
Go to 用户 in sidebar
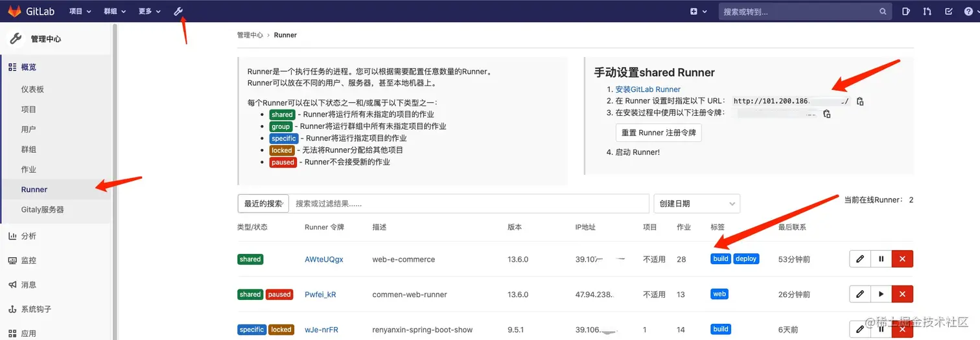point(29,130)
